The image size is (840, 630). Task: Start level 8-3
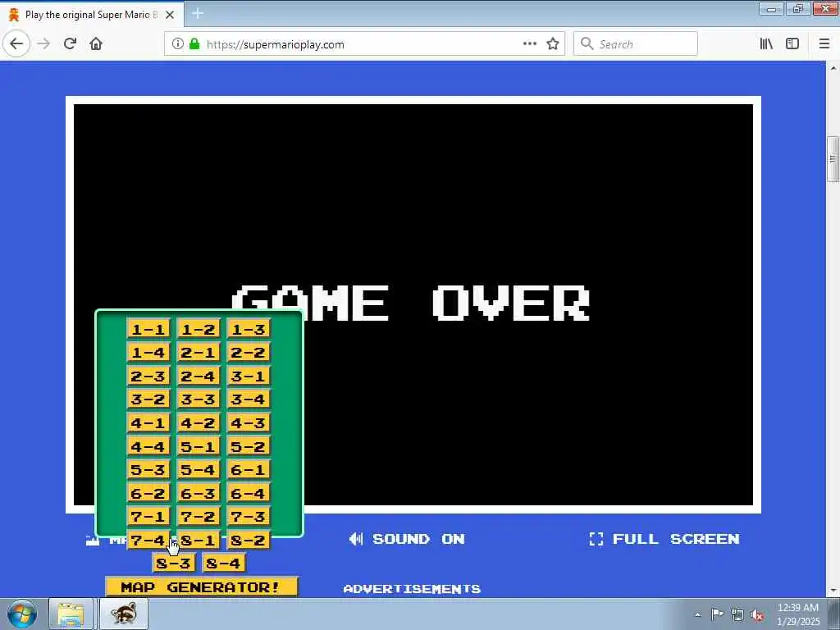(x=173, y=563)
